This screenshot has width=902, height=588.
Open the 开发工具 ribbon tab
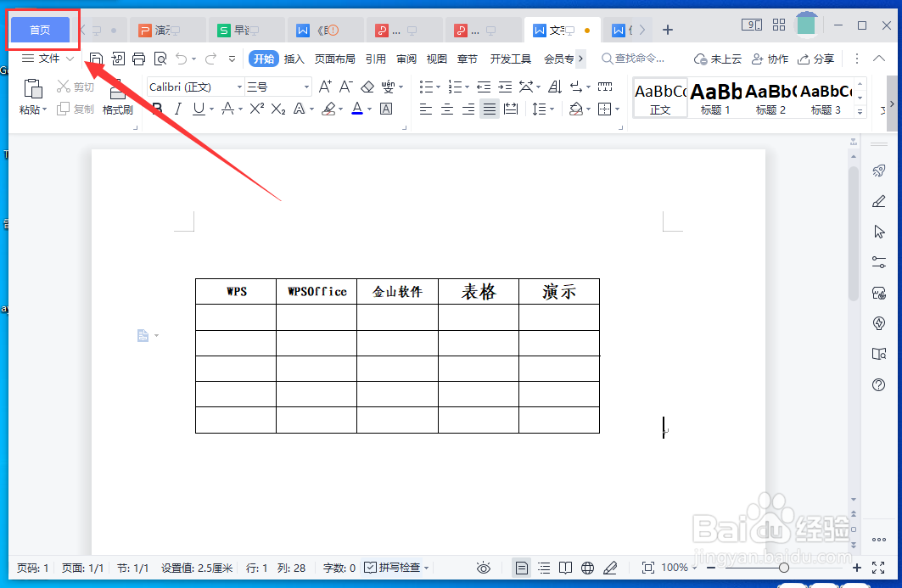tap(510, 59)
